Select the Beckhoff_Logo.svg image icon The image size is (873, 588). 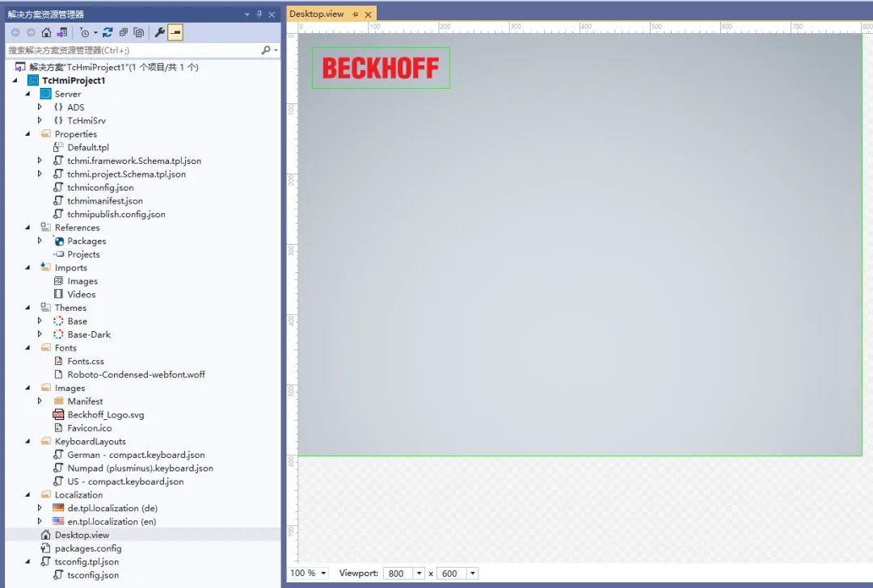(x=58, y=414)
